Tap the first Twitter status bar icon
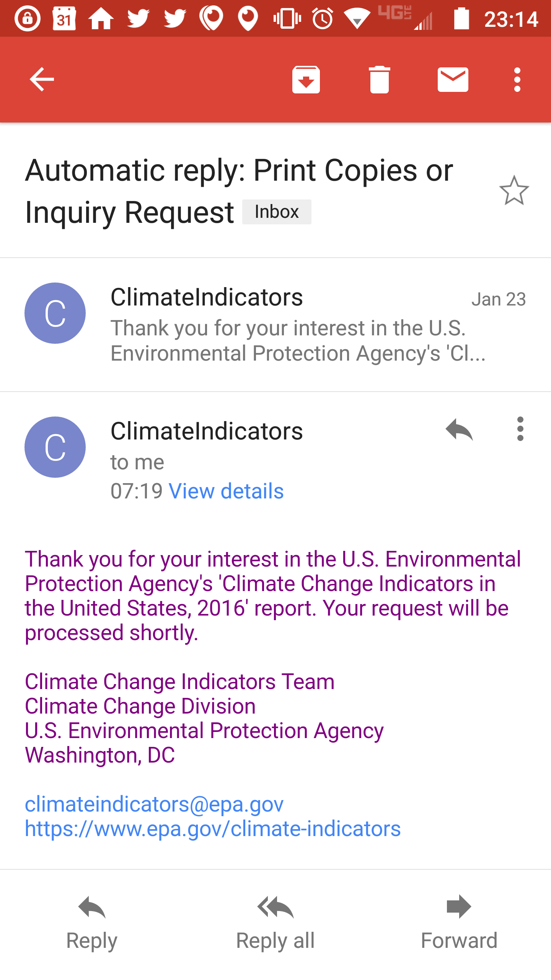Screen dimensions: 551x980 pyautogui.click(x=138, y=18)
